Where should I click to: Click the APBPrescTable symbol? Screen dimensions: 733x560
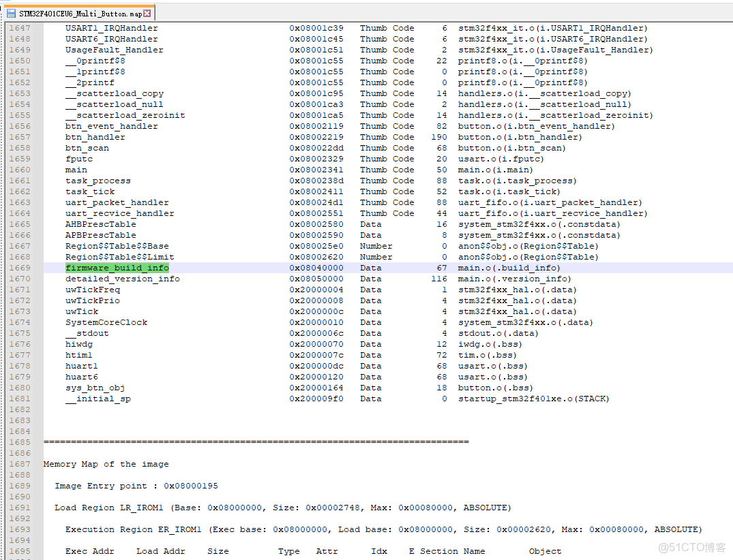pos(100,236)
